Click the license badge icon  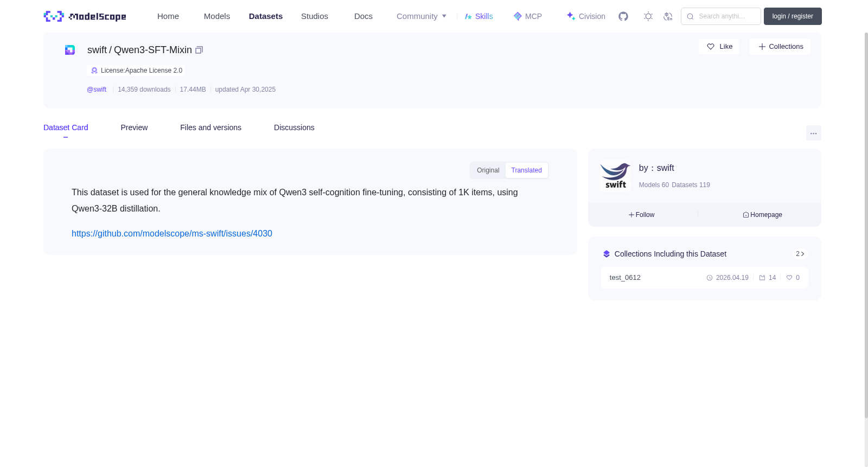[x=94, y=71]
